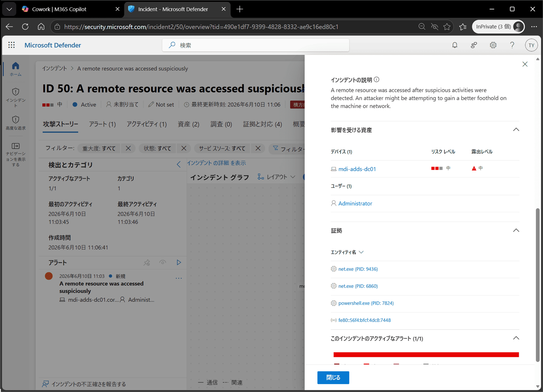The width and height of the screenshot is (543, 392).
Task: Click the browser address bar URL
Action: (201, 27)
